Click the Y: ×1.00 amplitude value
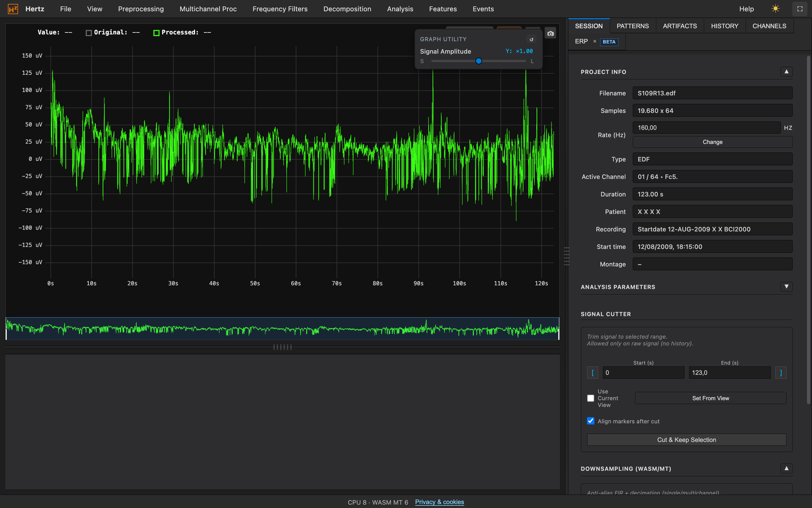The image size is (812, 508). 519,51
